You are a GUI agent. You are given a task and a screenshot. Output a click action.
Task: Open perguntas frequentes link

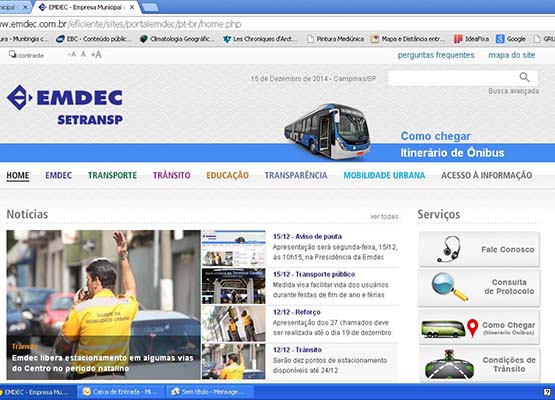pyautogui.click(x=436, y=55)
